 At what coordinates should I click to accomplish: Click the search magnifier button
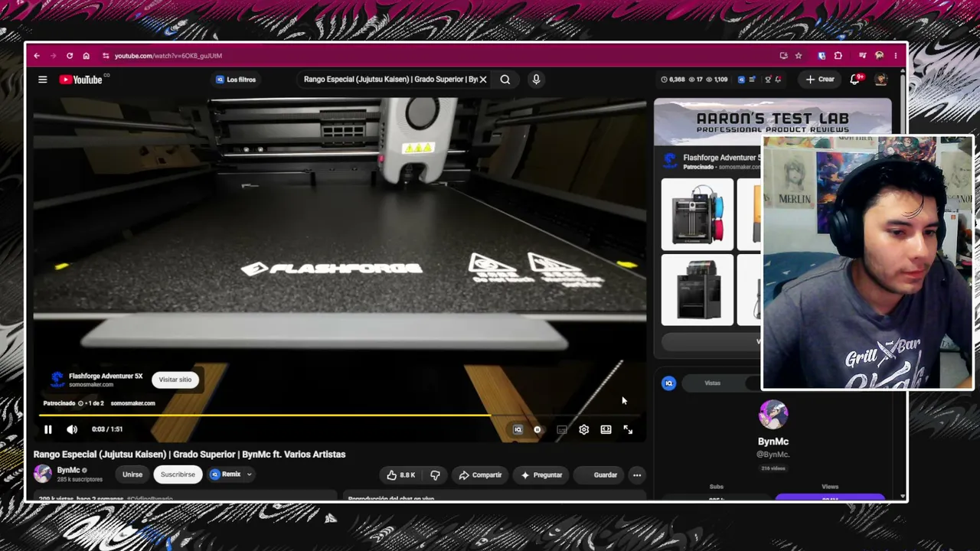click(505, 80)
